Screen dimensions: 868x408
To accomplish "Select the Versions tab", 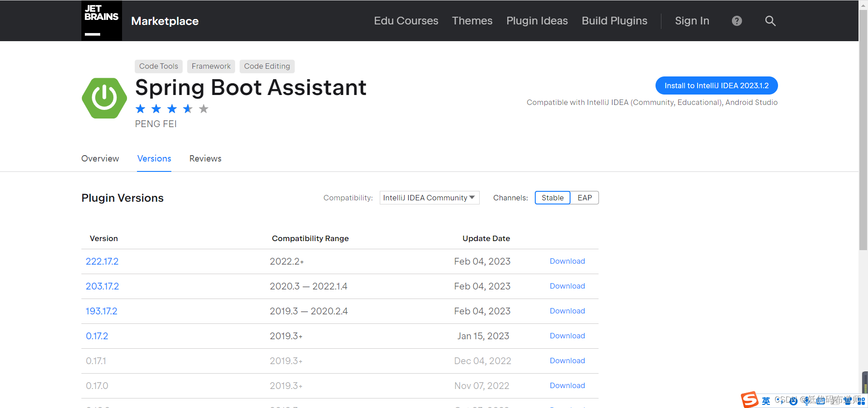I will pos(154,159).
